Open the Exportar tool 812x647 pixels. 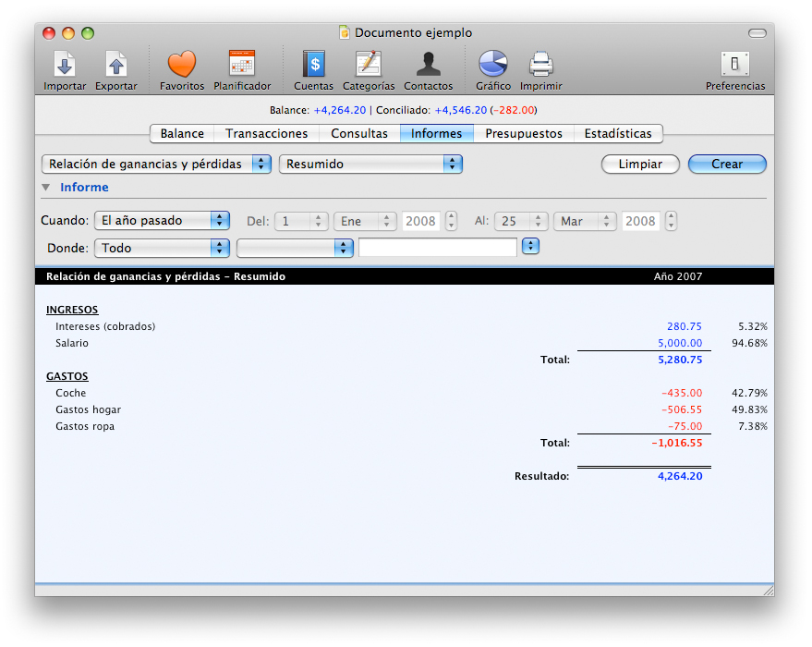coord(116,70)
